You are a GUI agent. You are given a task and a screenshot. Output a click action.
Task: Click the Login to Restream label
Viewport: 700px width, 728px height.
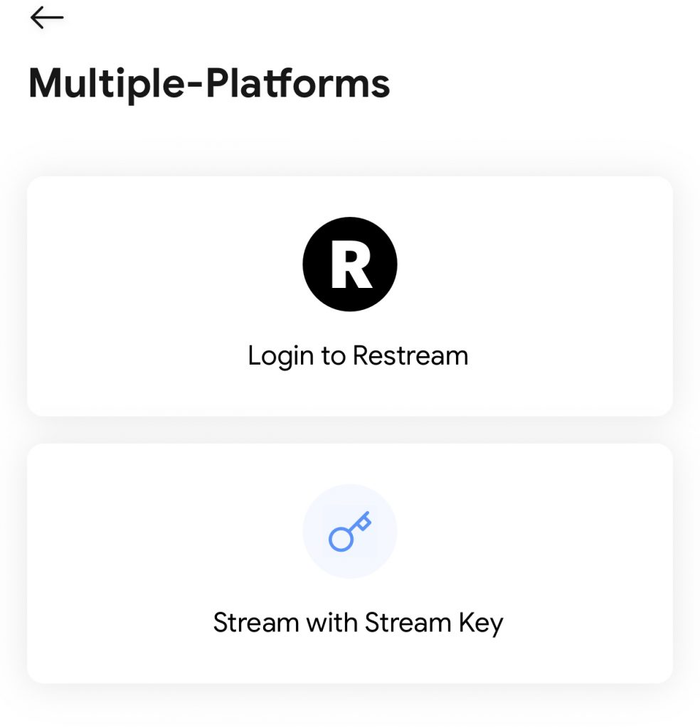[x=358, y=356]
